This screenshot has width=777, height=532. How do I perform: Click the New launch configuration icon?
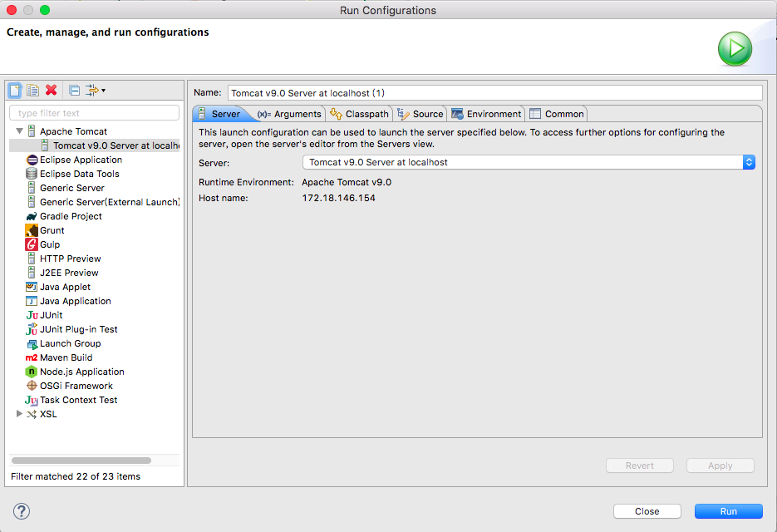(15, 91)
